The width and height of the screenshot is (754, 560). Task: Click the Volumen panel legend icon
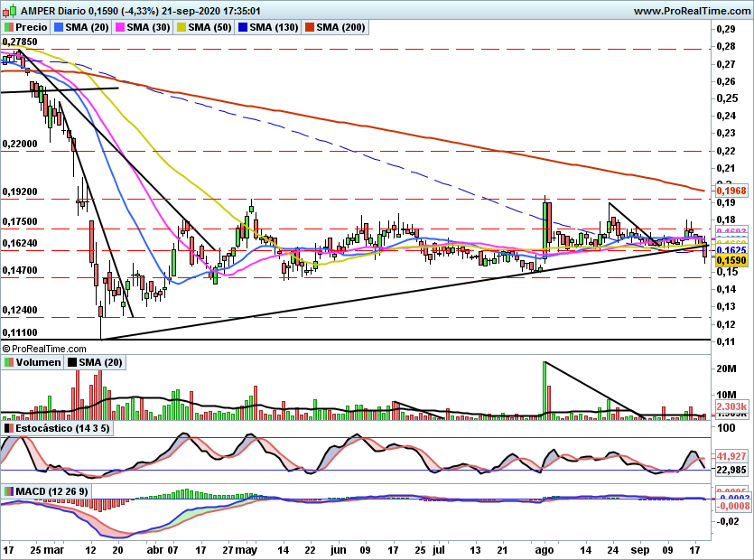pos(9,362)
